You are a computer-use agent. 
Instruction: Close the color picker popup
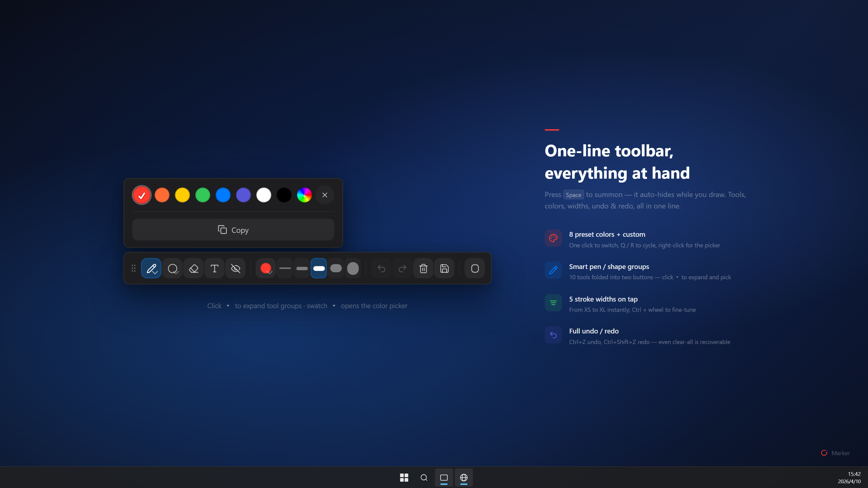(x=325, y=195)
